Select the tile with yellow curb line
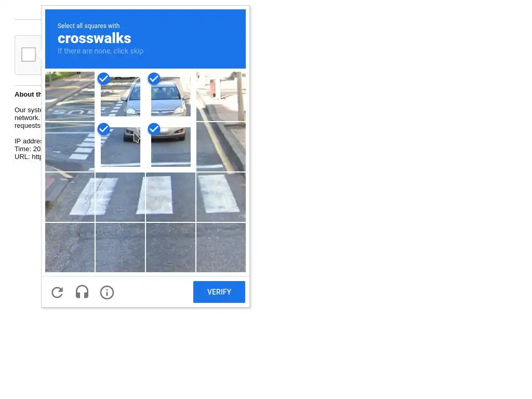 [x=221, y=147]
